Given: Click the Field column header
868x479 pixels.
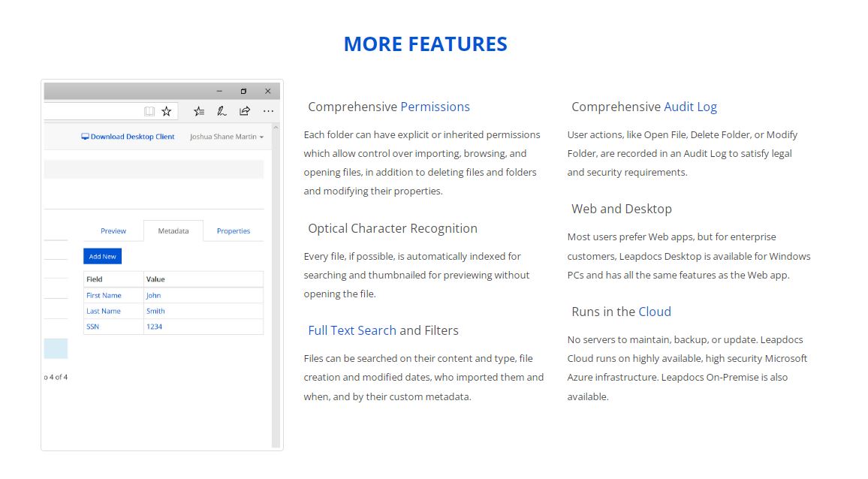Looking at the screenshot, I should [113, 279].
